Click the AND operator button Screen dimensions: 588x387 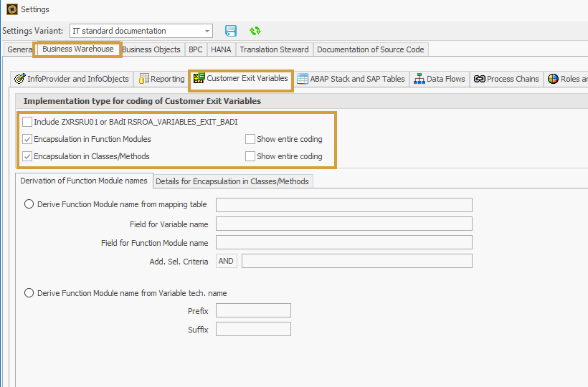pos(226,261)
